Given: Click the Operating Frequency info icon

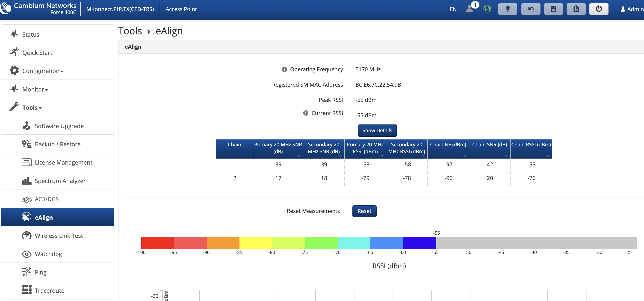Looking at the screenshot, I should [x=284, y=69].
